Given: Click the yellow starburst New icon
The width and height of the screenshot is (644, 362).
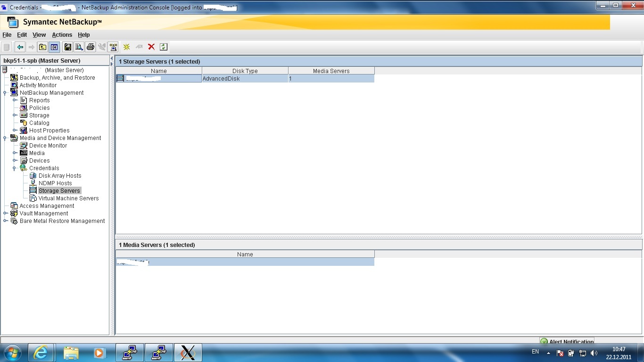Looking at the screenshot, I should pos(126,47).
